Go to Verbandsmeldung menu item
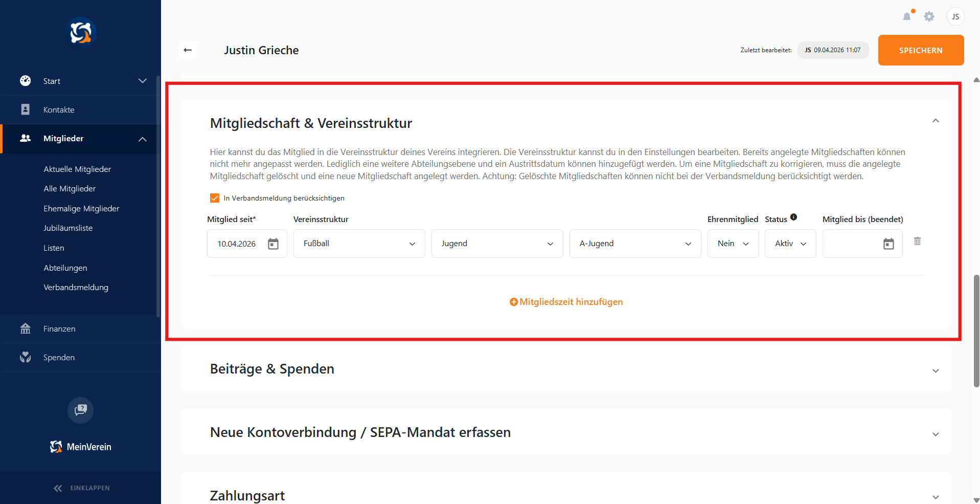 [76, 287]
